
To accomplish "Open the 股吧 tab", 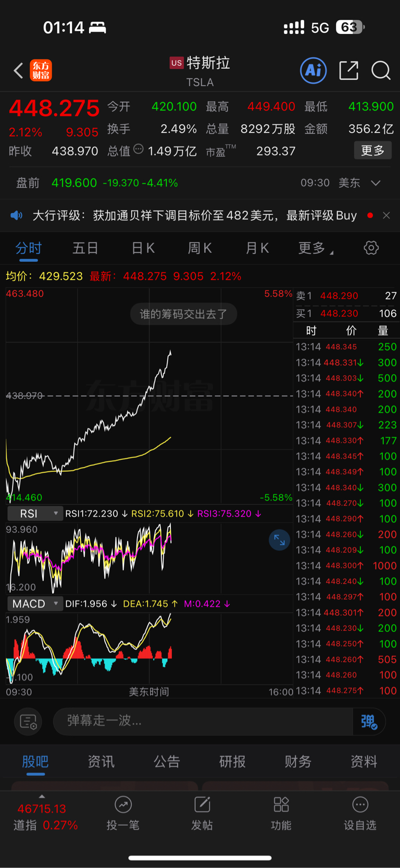I will click(35, 762).
